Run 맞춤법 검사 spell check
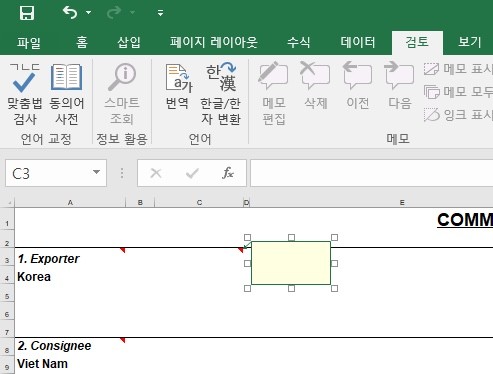Screen dimensions: 493x374 tap(25, 94)
